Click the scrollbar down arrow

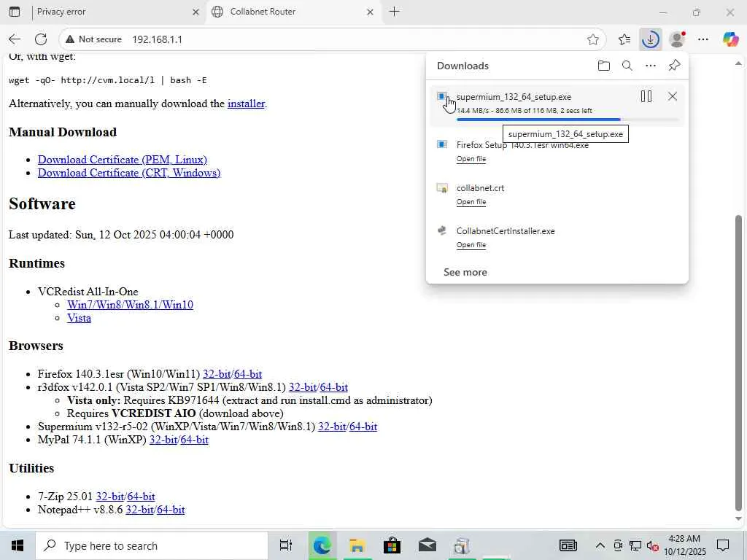pos(738,519)
